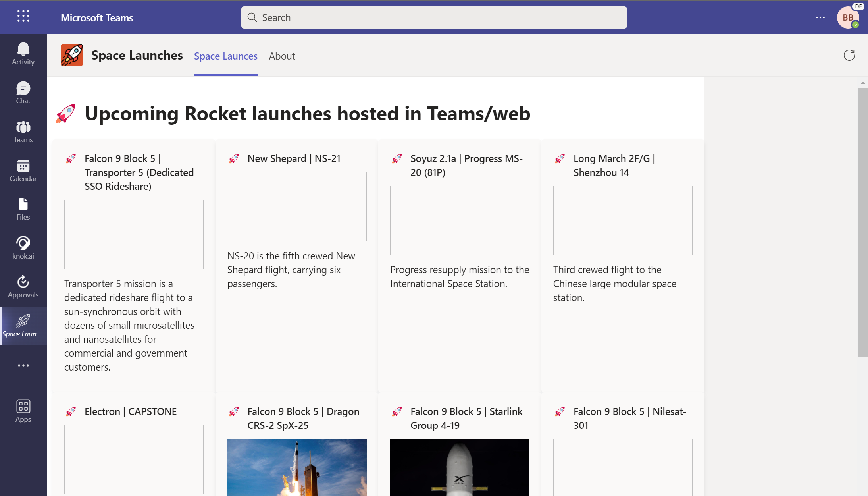
Task: Open Files in the sidebar
Action: click(x=23, y=209)
